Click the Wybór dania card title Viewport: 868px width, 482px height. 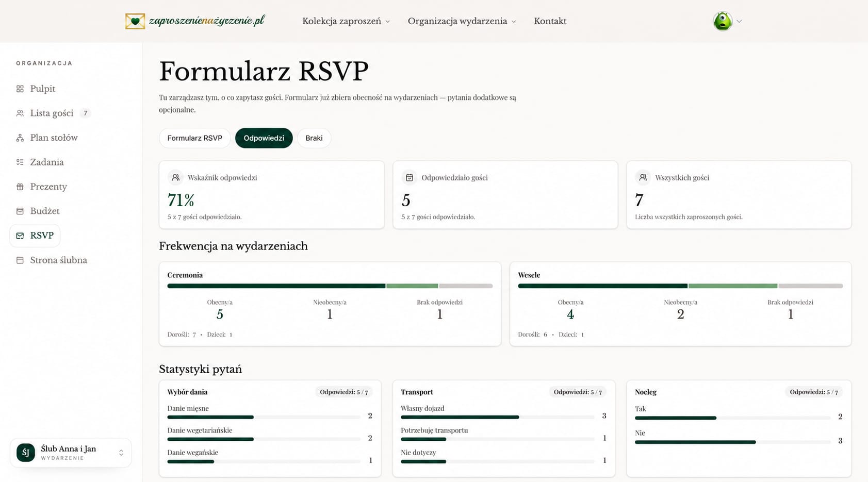click(x=187, y=392)
